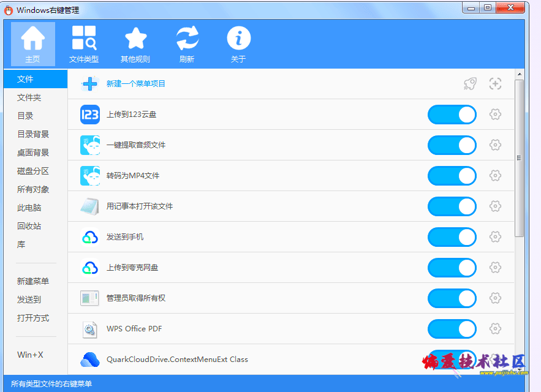Click the 刷新 refresh icon
541x392 pixels.
(x=187, y=38)
